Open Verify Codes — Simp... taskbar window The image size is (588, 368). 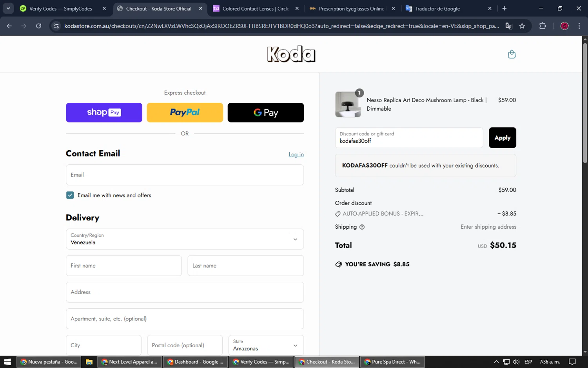pyautogui.click(x=261, y=362)
